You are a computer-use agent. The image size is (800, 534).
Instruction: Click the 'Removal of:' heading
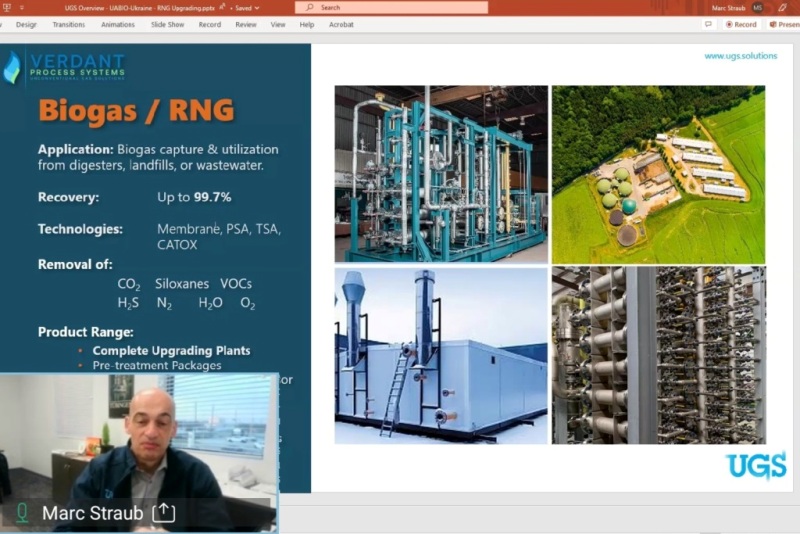[75, 264]
